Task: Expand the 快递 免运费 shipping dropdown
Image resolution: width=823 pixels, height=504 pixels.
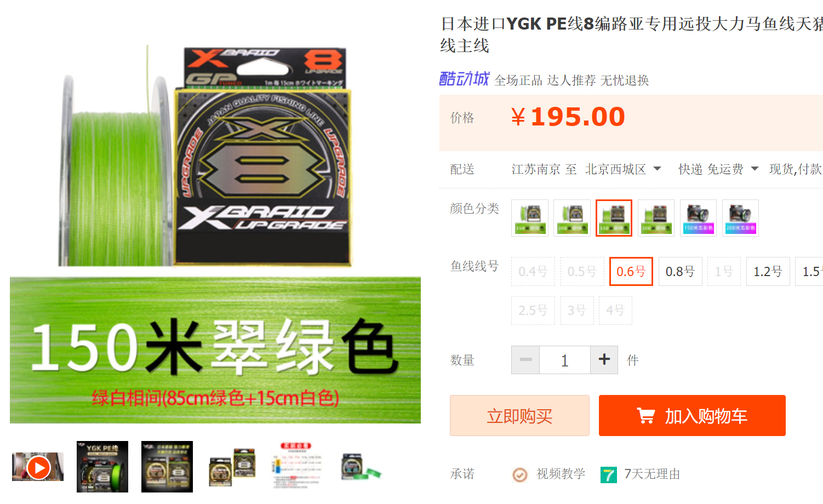Action: tap(718, 169)
